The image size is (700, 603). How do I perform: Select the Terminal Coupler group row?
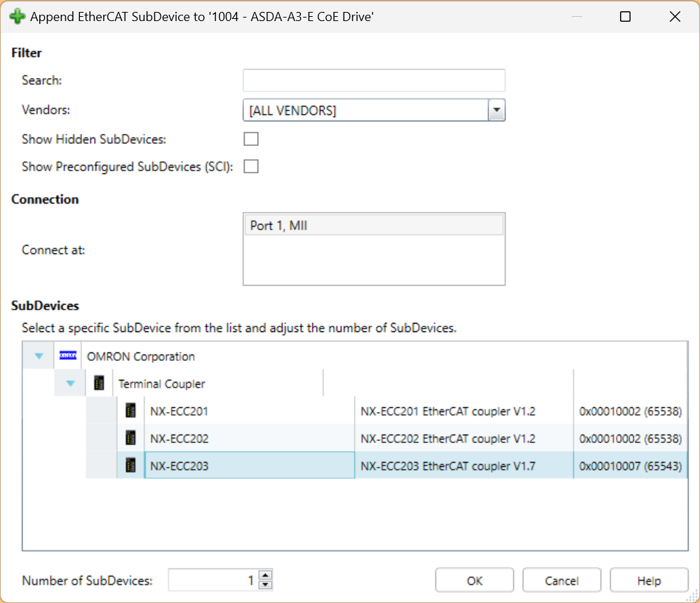pyautogui.click(x=371, y=383)
